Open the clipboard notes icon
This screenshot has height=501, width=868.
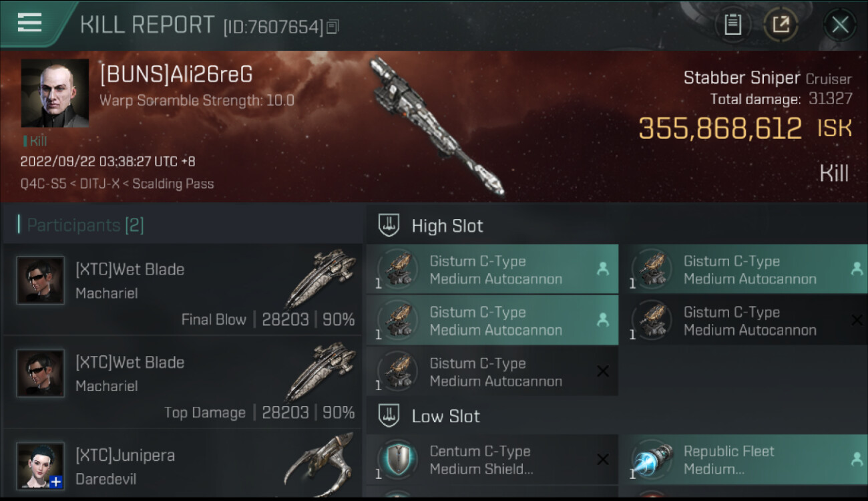(x=732, y=25)
